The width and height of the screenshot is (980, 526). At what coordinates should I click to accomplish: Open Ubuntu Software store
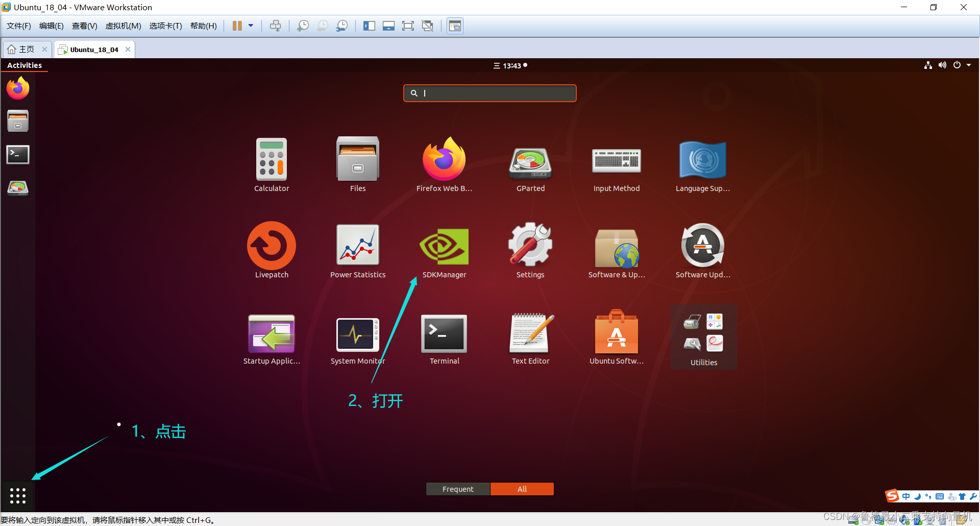pyautogui.click(x=617, y=338)
